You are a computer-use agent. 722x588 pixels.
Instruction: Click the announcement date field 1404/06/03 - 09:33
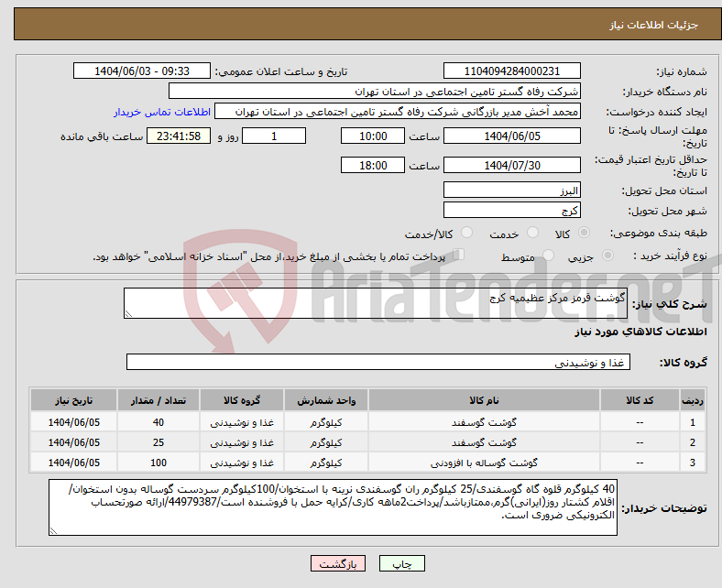click(x=142, y=71)
